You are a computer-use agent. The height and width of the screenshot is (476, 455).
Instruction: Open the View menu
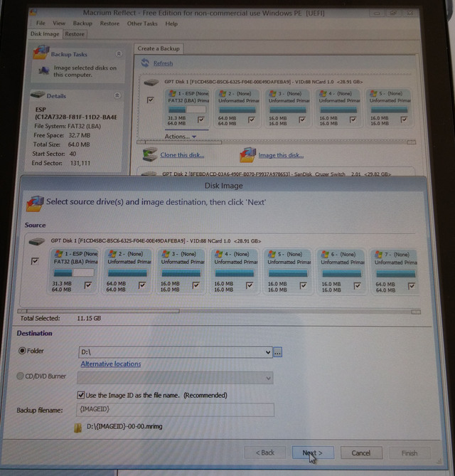pyautogui.click(x=59, y=23)
